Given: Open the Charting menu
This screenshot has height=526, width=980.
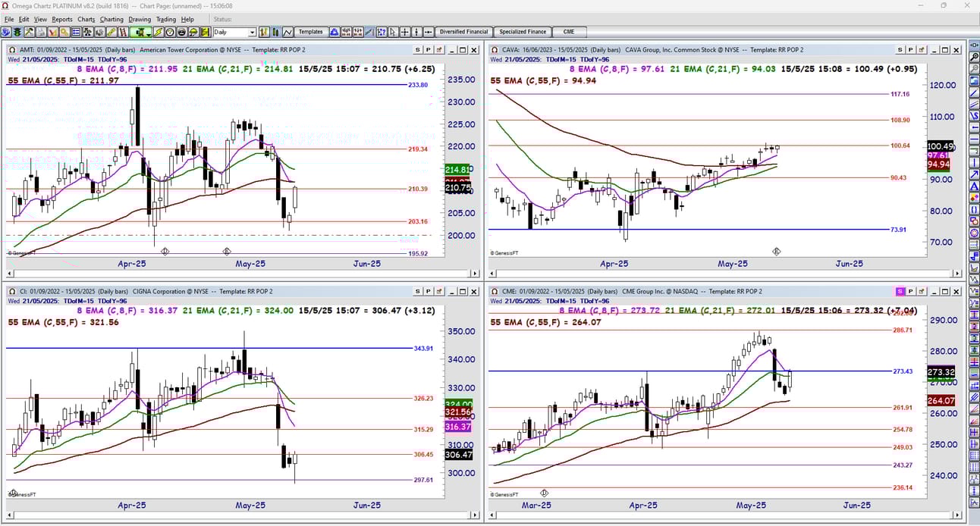Looking at the screenshot, I should [x=112, y=19].
